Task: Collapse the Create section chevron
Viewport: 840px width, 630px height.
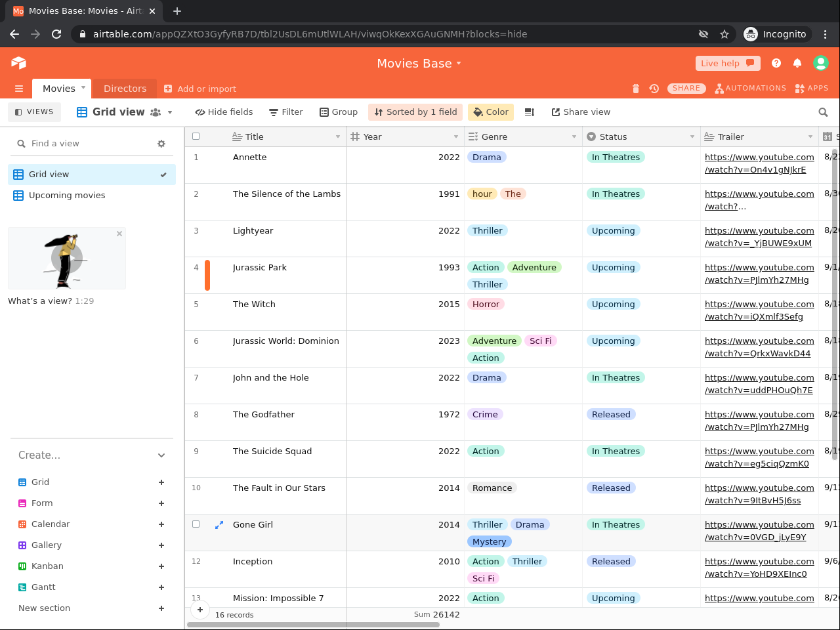Action: (x=161, y=455)
